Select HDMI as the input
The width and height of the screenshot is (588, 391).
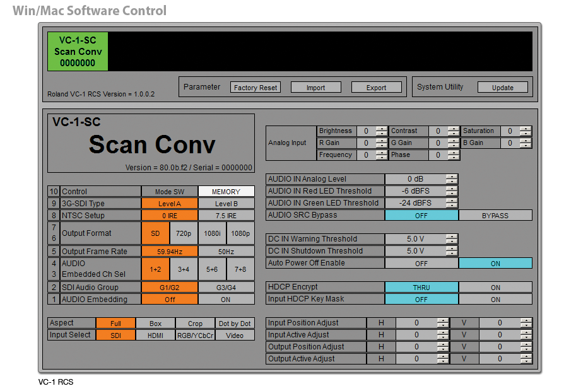[155, 335]
